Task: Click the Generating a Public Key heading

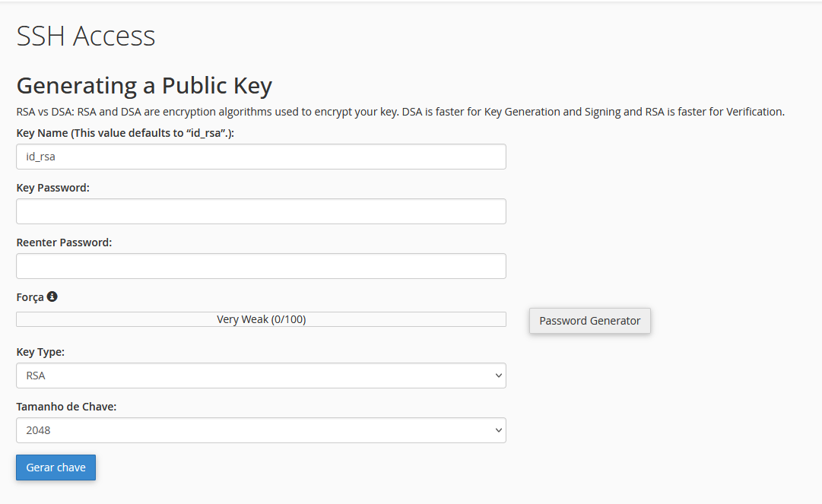Action: 144,85
